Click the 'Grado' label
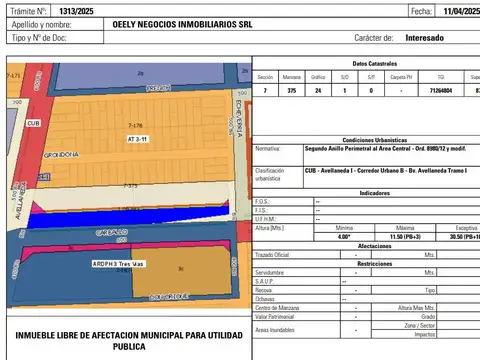 point(428,317)
